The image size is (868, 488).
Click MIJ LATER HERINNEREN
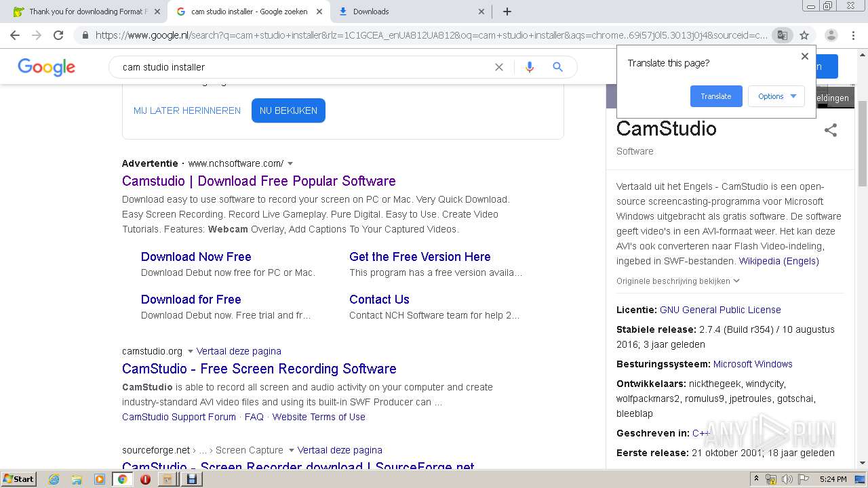click(187, 110)
